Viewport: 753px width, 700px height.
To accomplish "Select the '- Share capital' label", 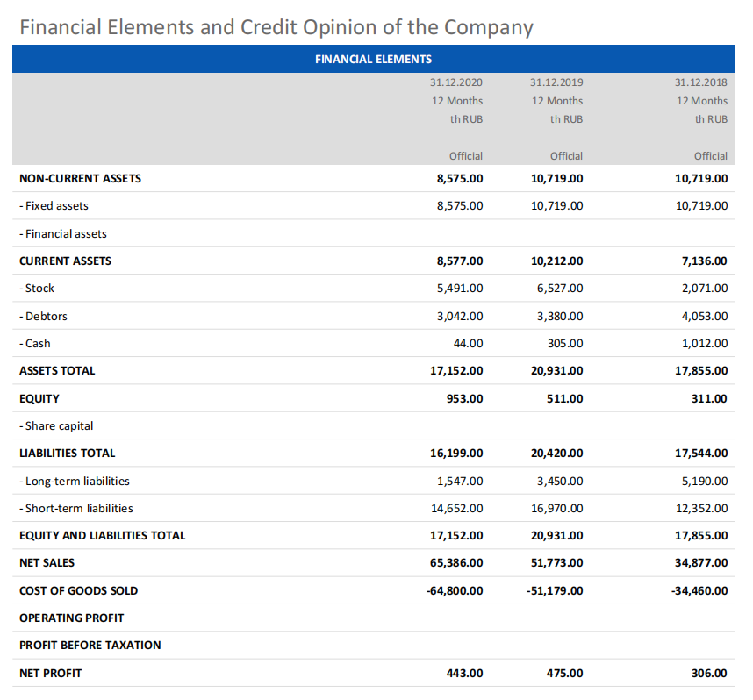I will (56, 426).
